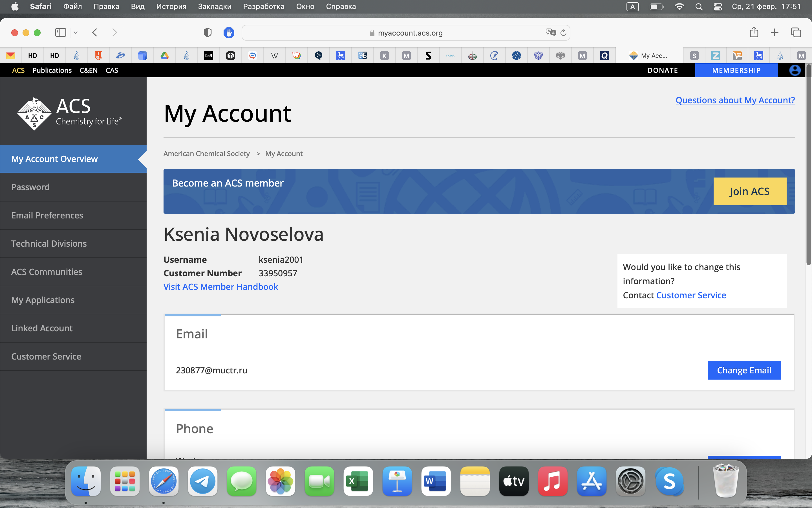Open Telegram from the Dock
This screenshot has height=508, width=812.
pos(203,481)
